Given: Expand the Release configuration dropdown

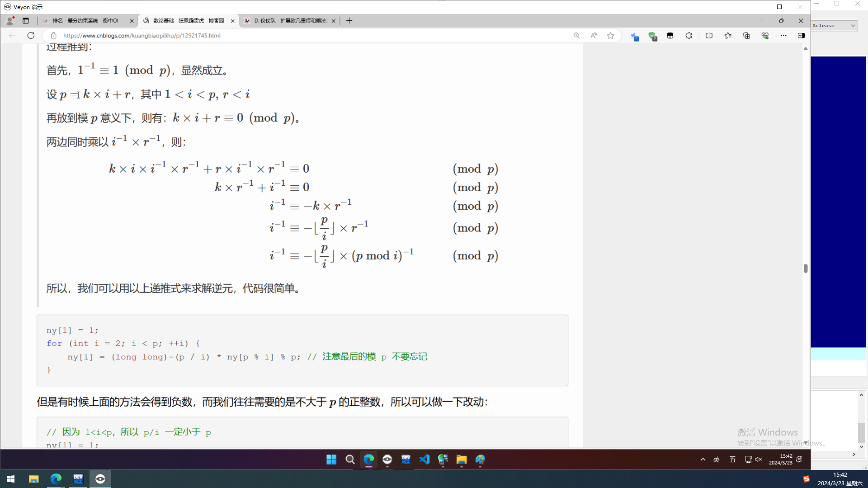Looking at the screenshot, I should click(x=853, y=26).
